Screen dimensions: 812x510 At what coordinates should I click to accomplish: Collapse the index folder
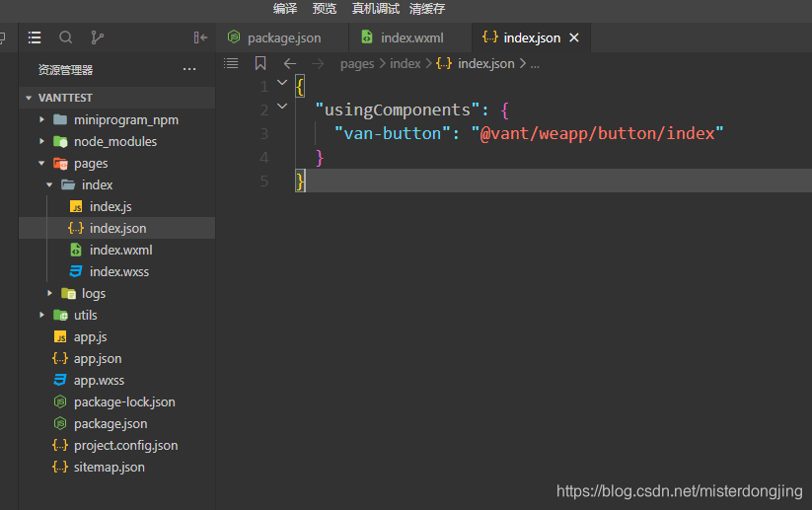point(49,184)
